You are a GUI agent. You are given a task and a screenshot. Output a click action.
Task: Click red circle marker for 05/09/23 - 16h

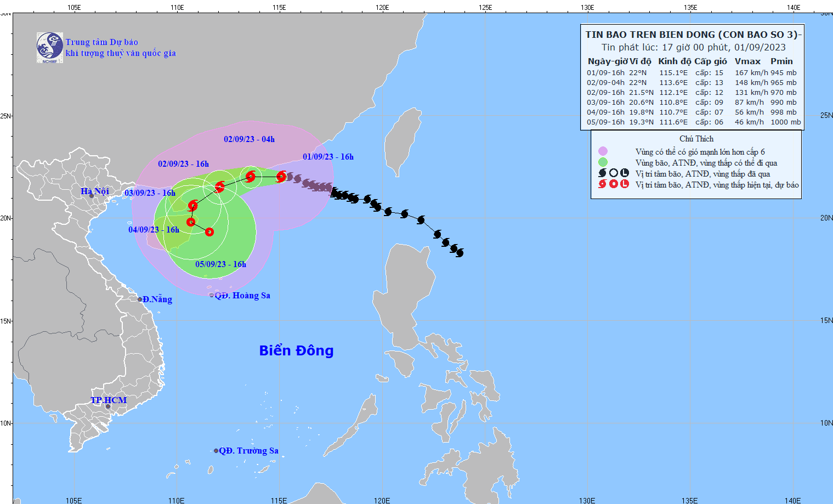point(209,232)
